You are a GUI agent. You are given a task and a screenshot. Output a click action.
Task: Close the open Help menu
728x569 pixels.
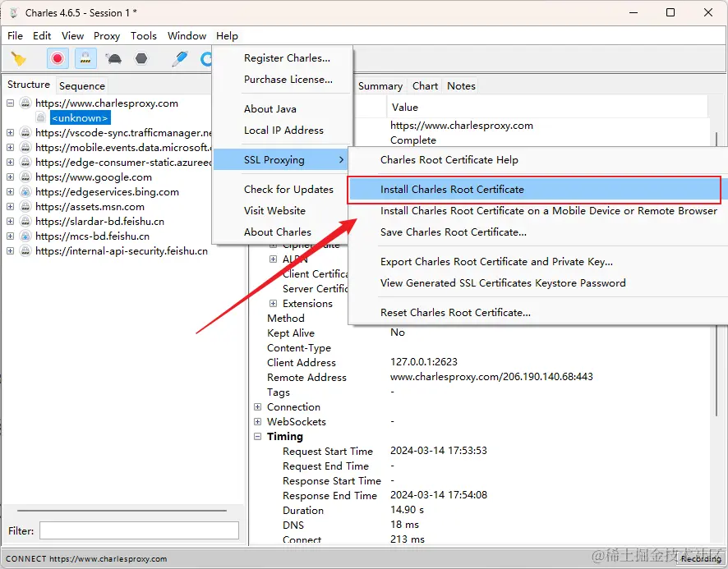227,36
